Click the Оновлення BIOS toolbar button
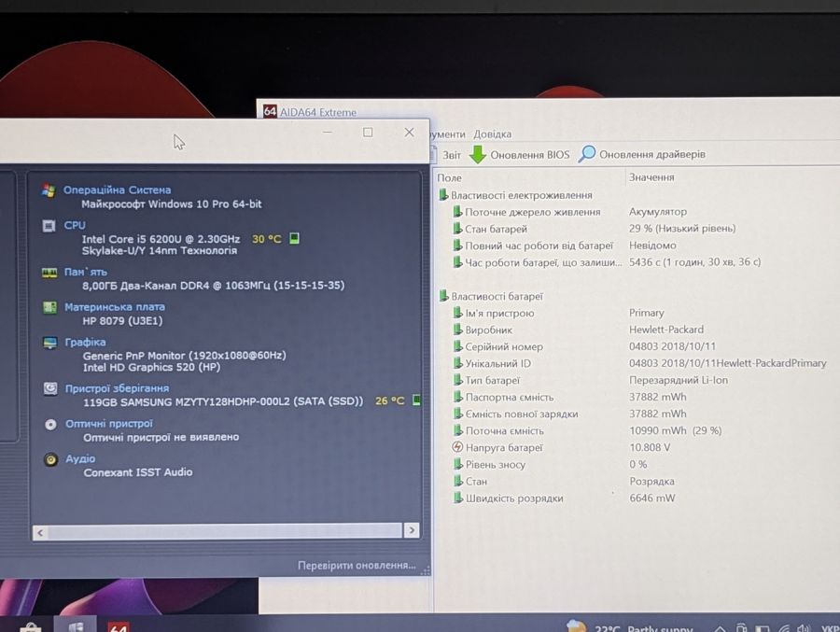840x632 pixels. (x=520, y=154)
